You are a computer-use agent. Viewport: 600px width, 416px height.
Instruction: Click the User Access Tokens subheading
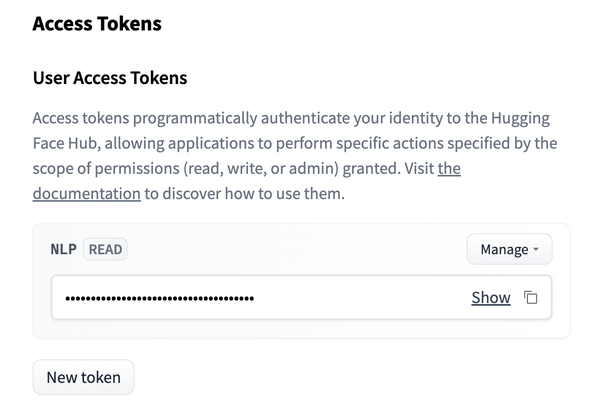(x=110, y=77)
